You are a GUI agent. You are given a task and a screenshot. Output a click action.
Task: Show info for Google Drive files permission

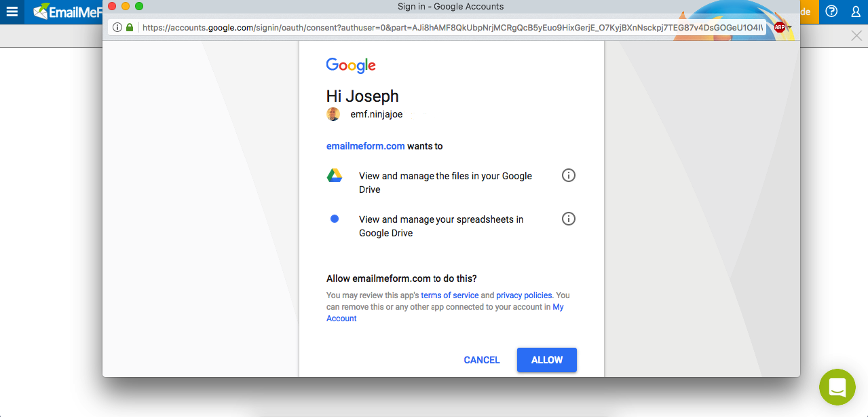tap(569, 175)
